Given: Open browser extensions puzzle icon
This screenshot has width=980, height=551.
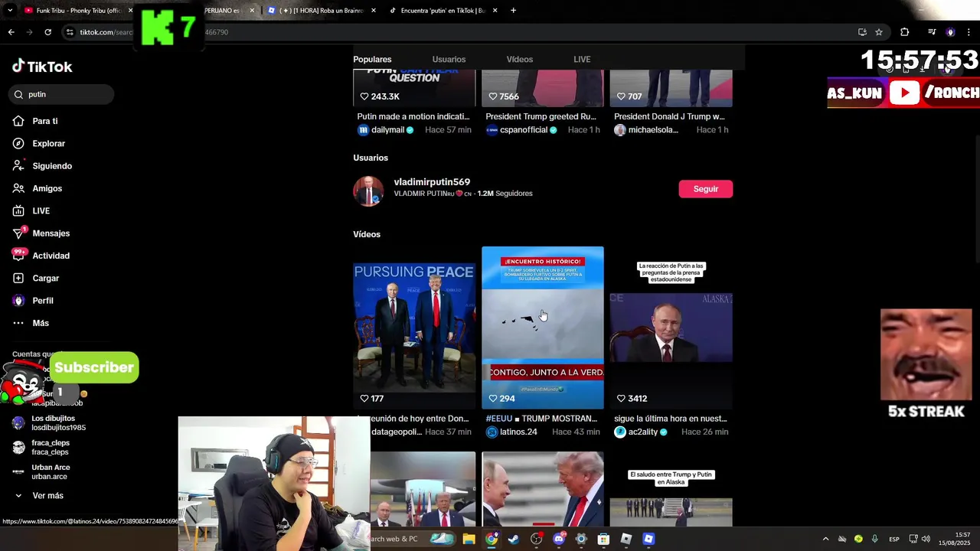Looking at the screenshot, I should [x=904, y=32].
